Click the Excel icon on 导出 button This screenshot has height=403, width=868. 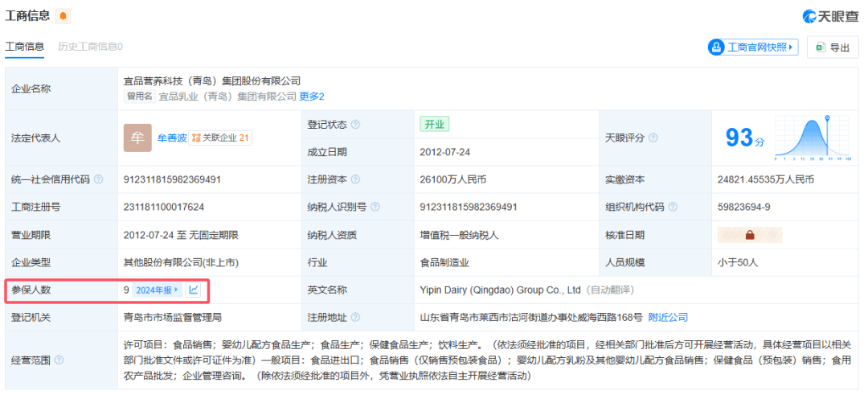click(x=821, y=47)
